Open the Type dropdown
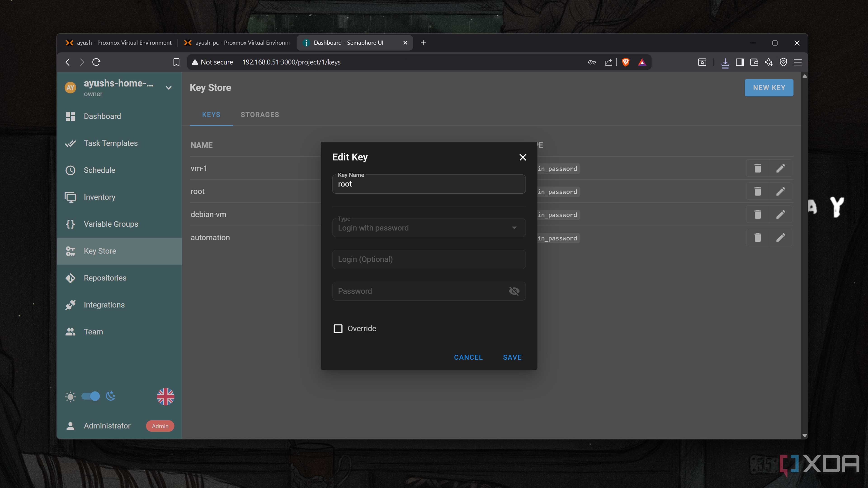This screenshot has width=868, height=488. (x=429, y=228)
